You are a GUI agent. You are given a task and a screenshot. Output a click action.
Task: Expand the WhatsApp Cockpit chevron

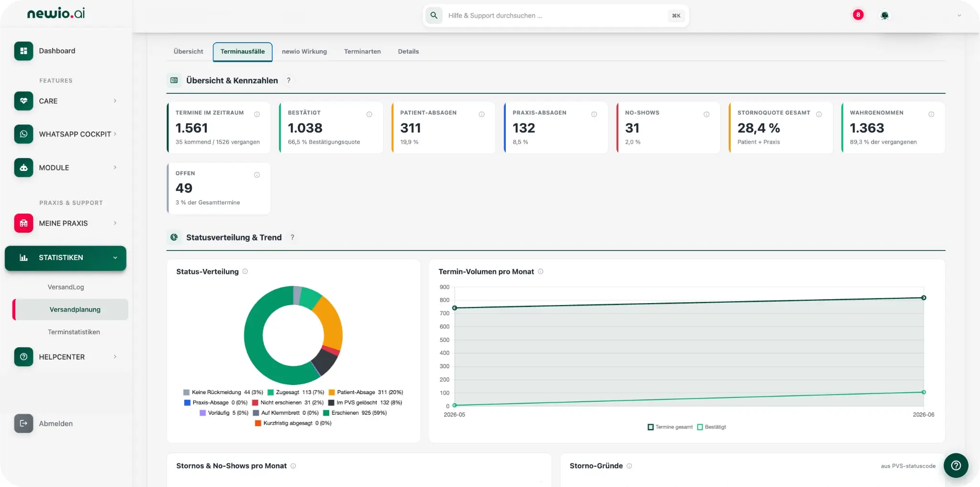click(115, 134)
